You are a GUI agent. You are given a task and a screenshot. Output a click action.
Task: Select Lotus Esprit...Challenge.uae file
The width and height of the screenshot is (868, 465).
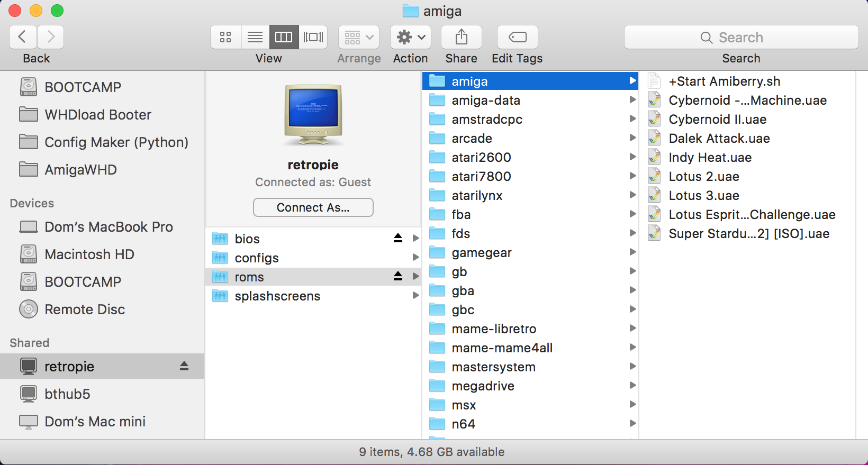click(x=747, y=214)
